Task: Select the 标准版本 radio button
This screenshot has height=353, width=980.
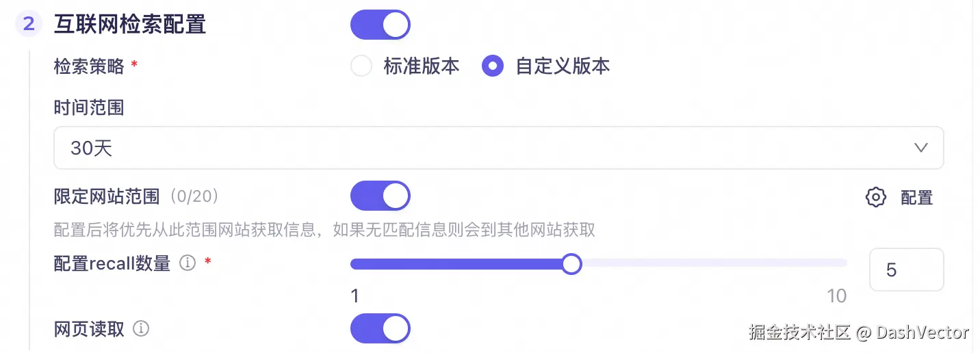Action: tap(361, 66)
